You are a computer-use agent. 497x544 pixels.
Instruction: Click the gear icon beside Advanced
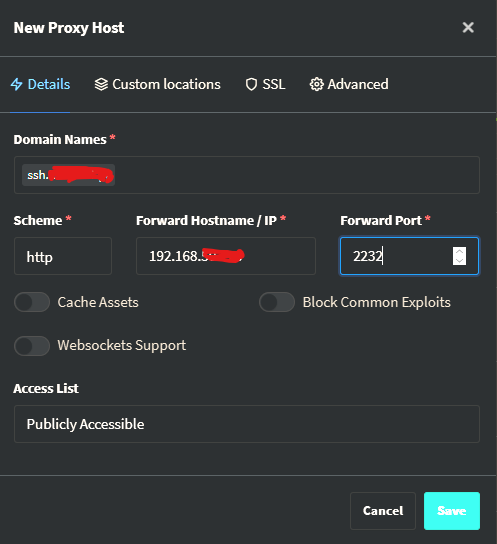[316, 84]
